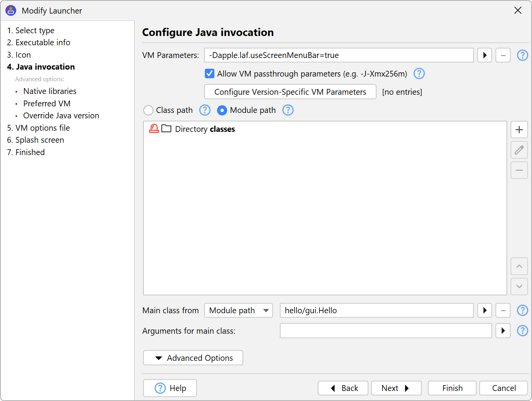The width and height of the screenshot is (532, 401).
Task: Go to the Splash screen step
Action: coord(39,140)
